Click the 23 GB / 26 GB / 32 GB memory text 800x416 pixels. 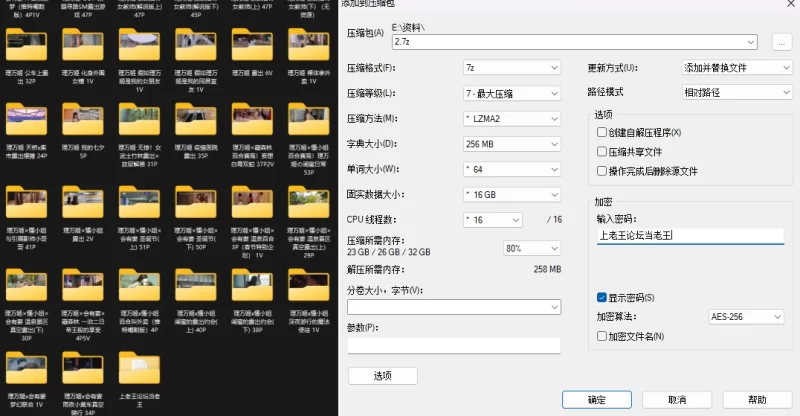click(388, 252)
